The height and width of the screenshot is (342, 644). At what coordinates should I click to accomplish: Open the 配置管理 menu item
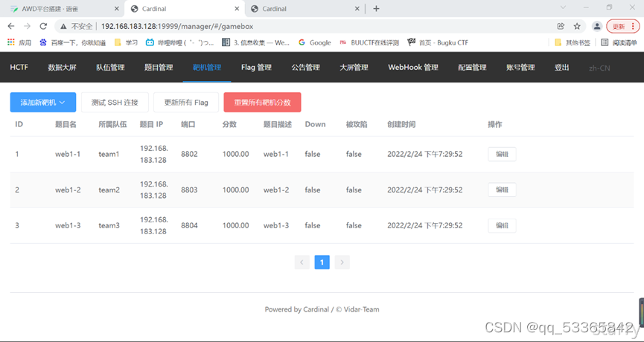[472, 67]
